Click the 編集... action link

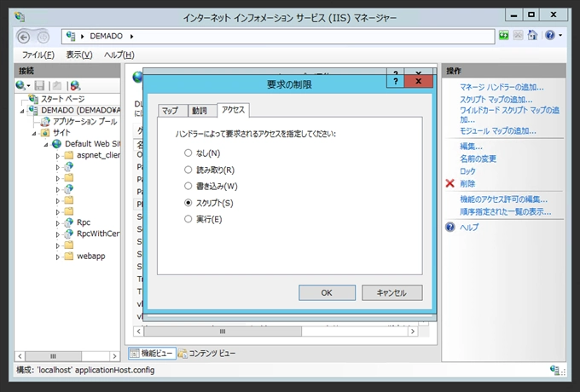click(471, 146)
